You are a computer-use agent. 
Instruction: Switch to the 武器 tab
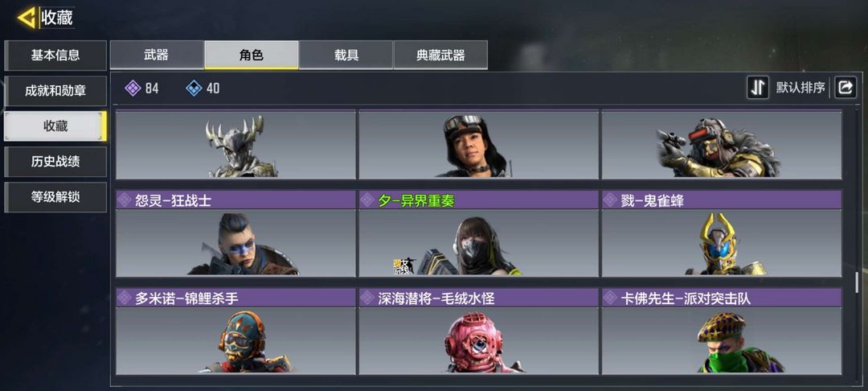(157, 55)
